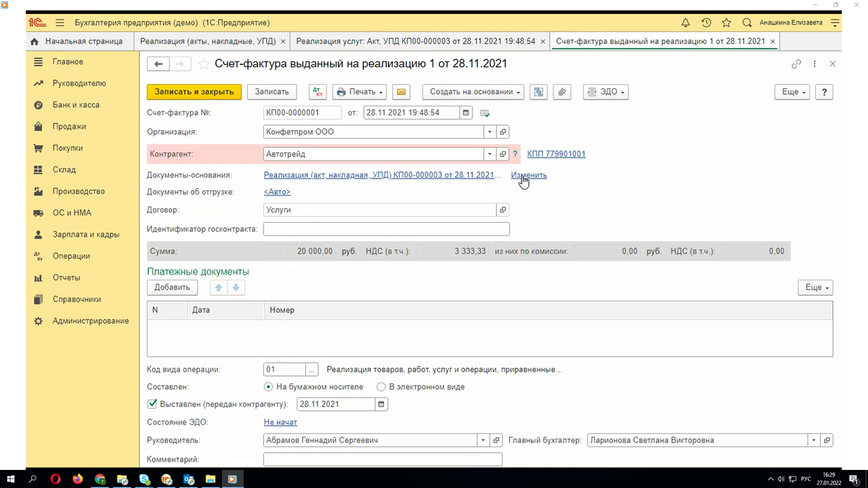
Task: Expand the Организация dropdown list
Action: 490,132
